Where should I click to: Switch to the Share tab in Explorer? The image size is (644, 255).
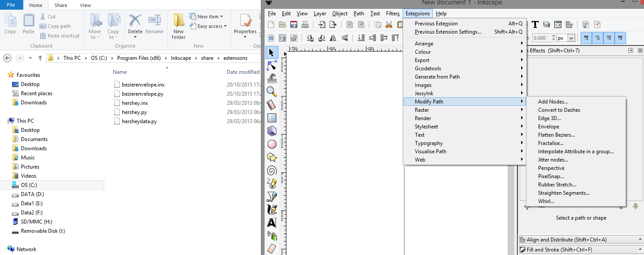(61, 5)
